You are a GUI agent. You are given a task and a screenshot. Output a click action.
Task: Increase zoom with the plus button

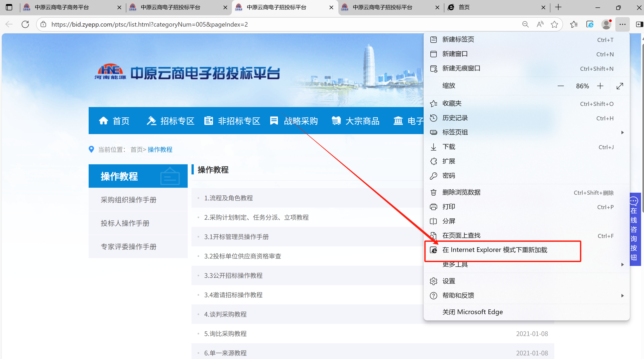click(600, 86)
